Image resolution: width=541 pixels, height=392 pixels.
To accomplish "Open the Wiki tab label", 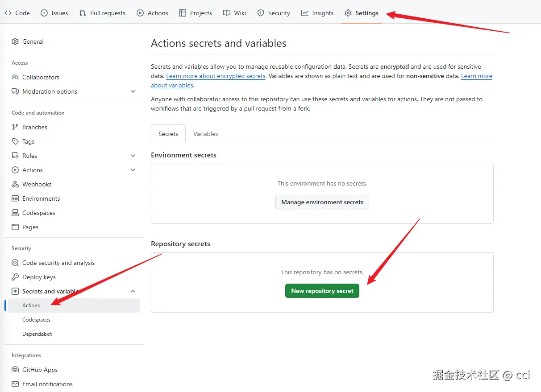I will 240,13.
